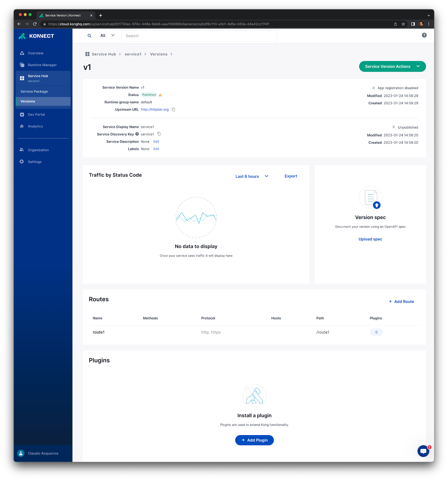Click the Unpublished status label

click(x=408, y=127)
